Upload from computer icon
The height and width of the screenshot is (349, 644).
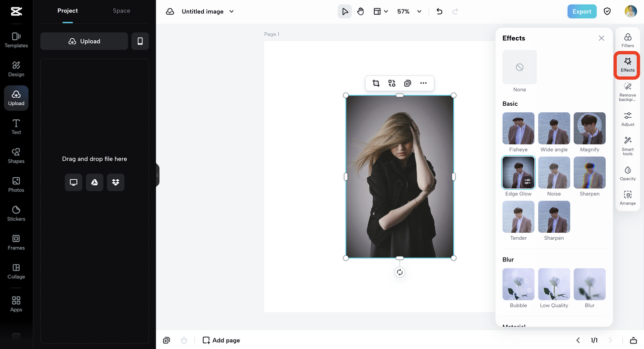[73, 182]
